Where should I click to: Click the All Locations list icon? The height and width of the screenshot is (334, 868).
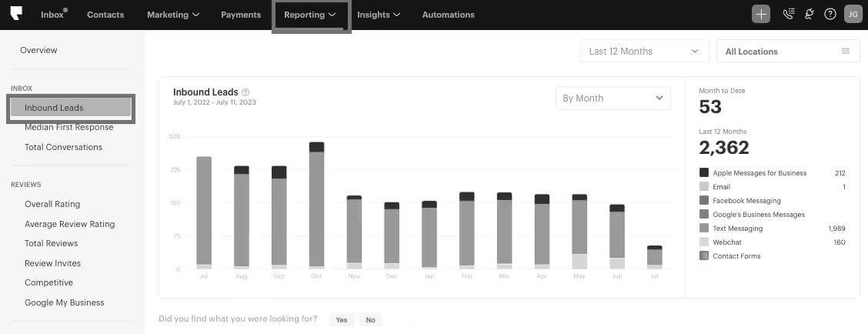[846, 51]
